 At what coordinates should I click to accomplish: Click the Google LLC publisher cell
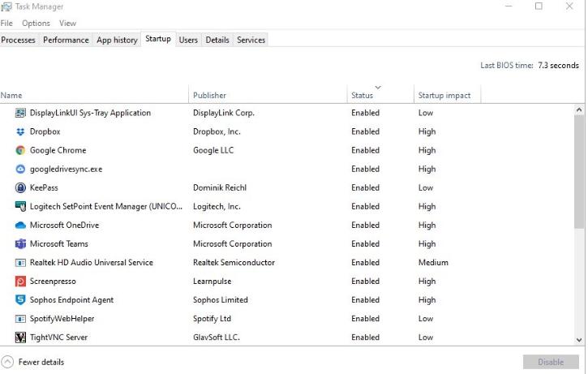213,150
